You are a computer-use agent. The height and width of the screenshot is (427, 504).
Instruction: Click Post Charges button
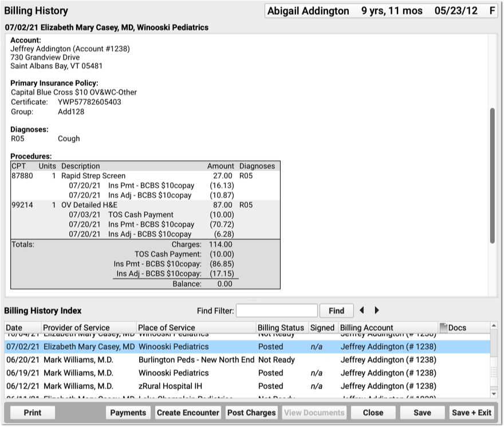point(251,413)
